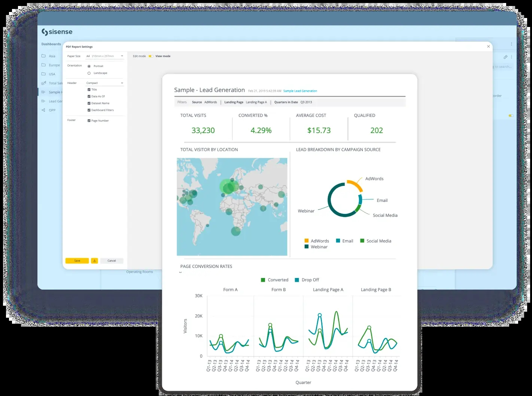Click the Sisense logo

pos(57,32)
